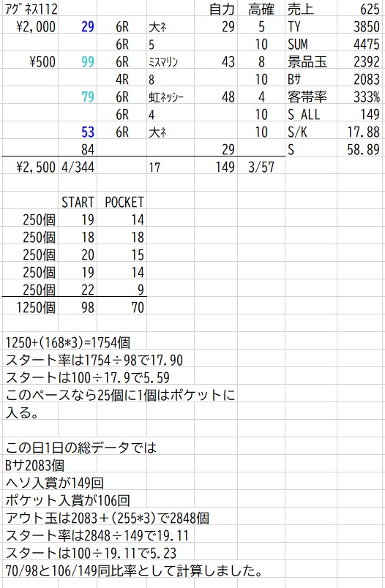
Task: Click the POCKET total 70 cell
Action: pos(122,307)
